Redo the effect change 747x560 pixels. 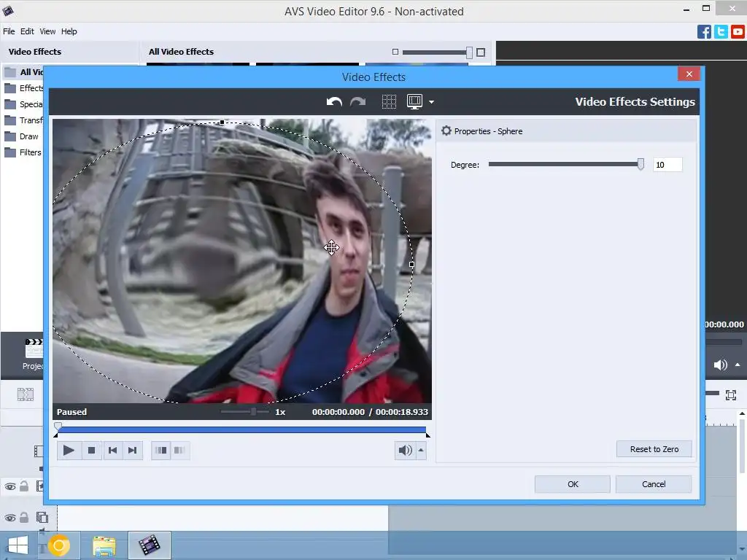(x=357, y=102)
